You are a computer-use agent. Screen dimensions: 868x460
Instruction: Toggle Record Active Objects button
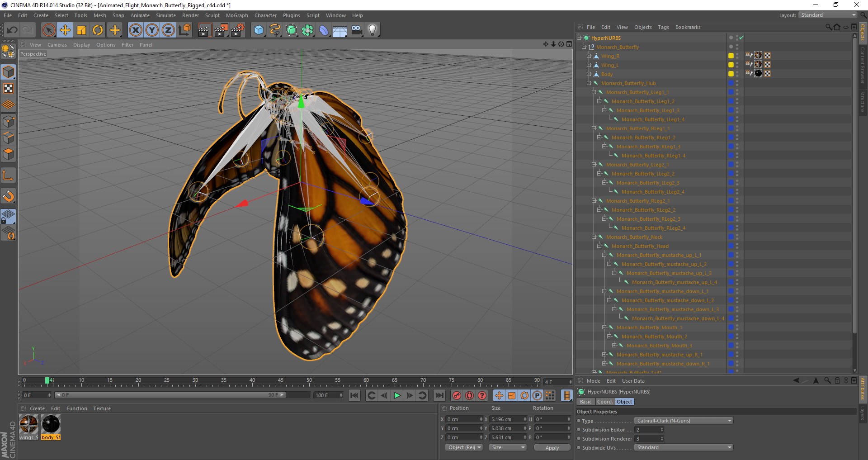457,395
